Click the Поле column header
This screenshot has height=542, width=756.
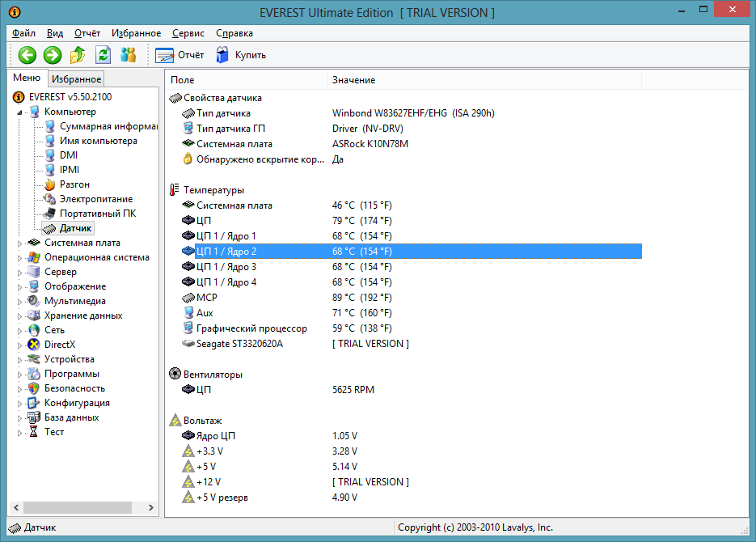tap(247, 80)
